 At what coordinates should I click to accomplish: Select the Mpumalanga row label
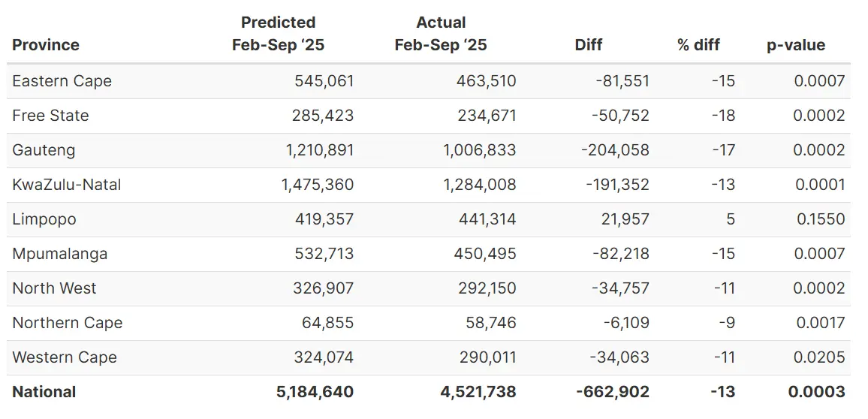point(59,254)
